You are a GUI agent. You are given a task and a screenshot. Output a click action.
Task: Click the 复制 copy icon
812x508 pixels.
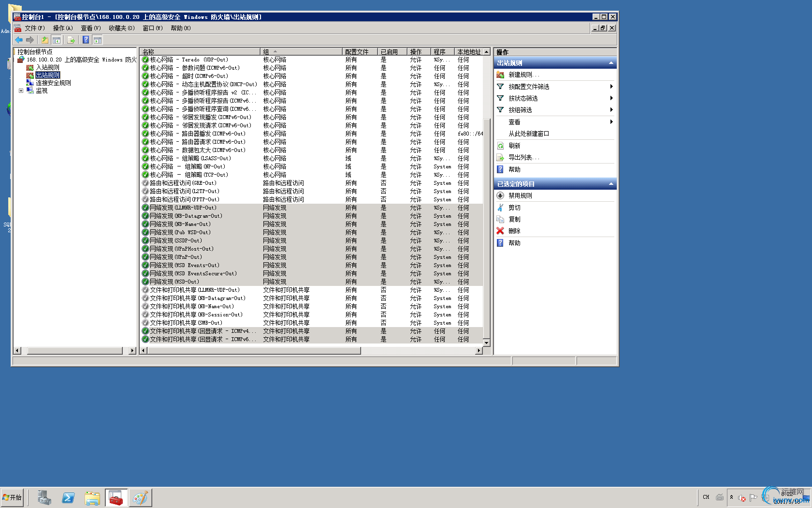point(500,219)
